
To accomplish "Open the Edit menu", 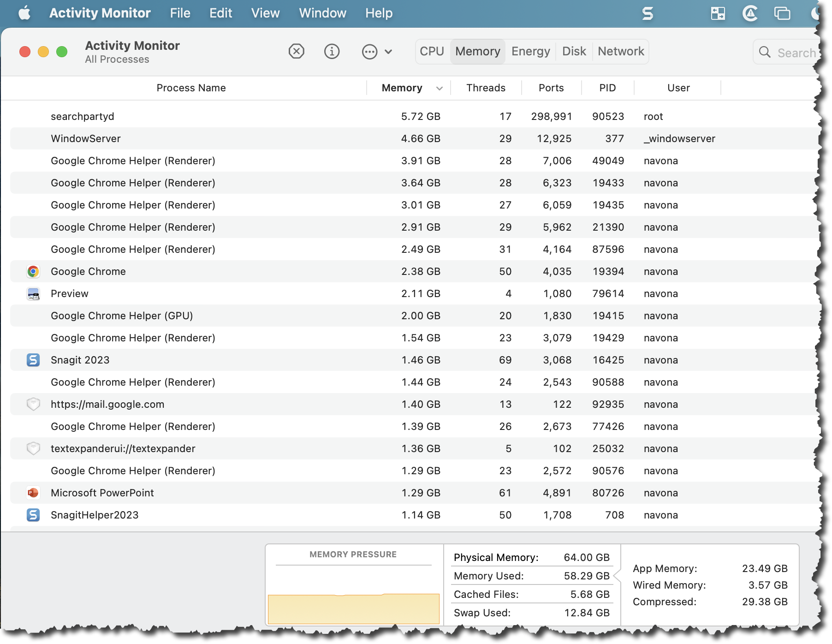I will (220, 13).
